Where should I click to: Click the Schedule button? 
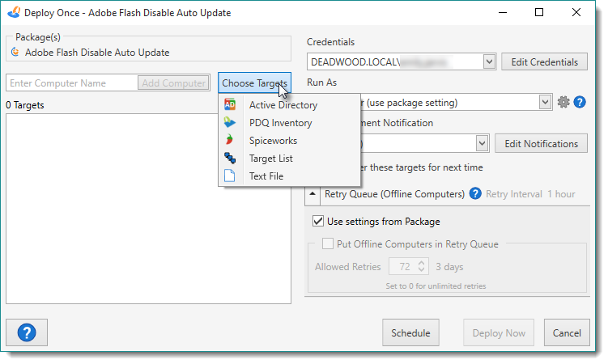click(x=410, y=332)
